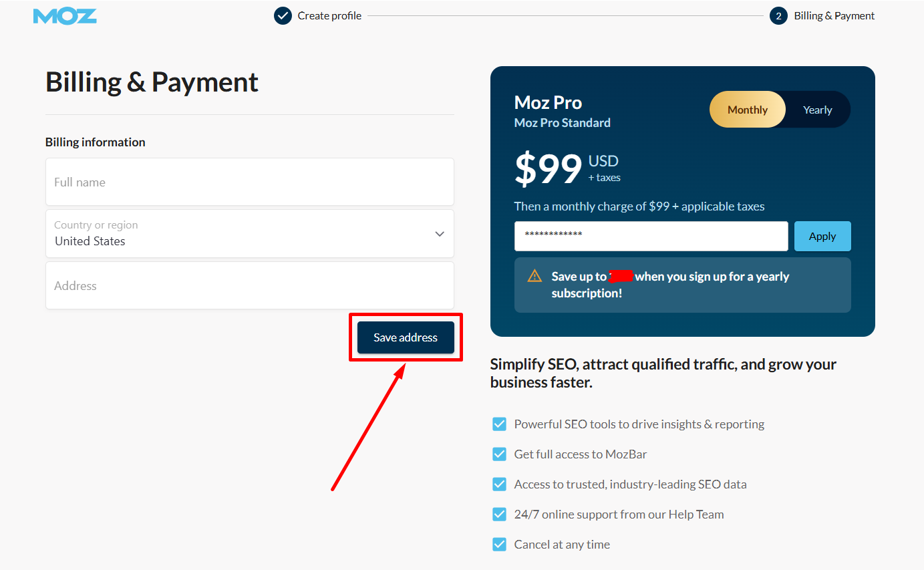Click the Create profile checkmark step icon
Screen dimensions: 924x570
pos(283,16)
